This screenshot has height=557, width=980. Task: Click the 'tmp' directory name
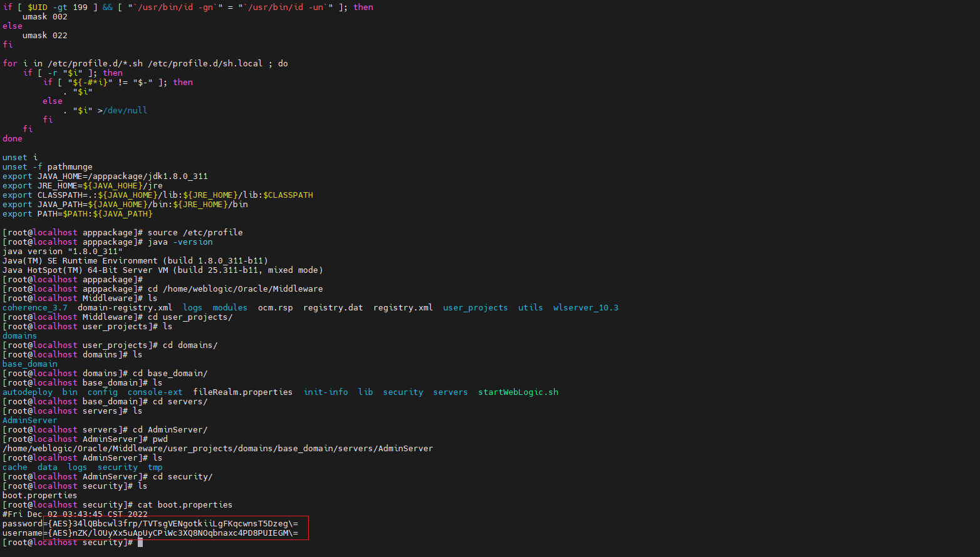(155, 468)
